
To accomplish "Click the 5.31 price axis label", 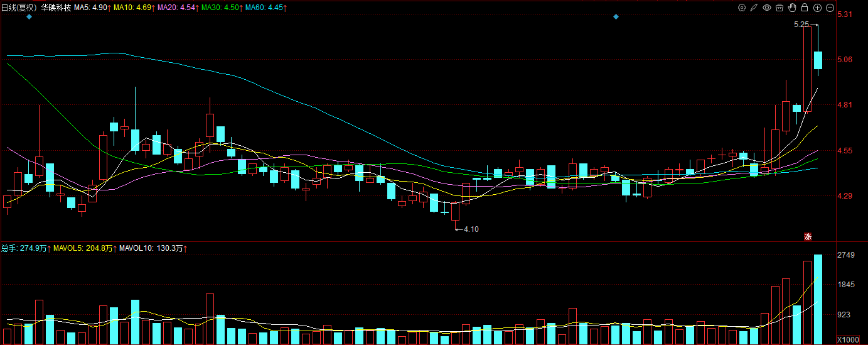I will point(845,14).
